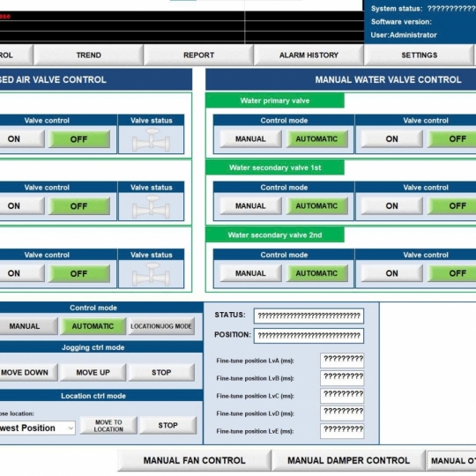This screenshot has width=476, height=476.
Task: Turn OFF water secondary valve 1st
Action: [452, 206]
